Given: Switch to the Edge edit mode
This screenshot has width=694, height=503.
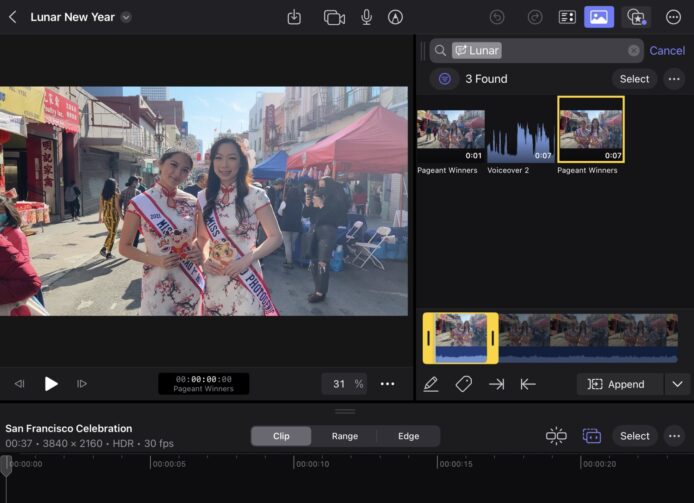Looking at the screenshot, I should coord(408,436).
